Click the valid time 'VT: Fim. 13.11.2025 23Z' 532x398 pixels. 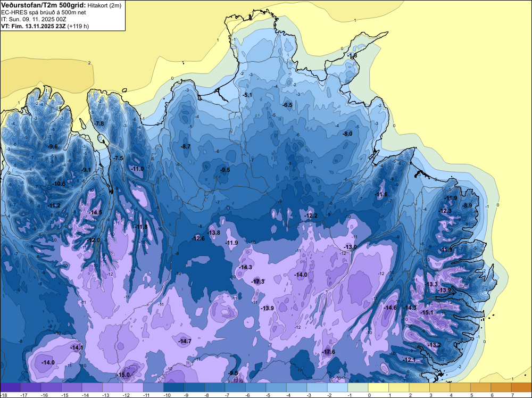click(x=33, y=26)
